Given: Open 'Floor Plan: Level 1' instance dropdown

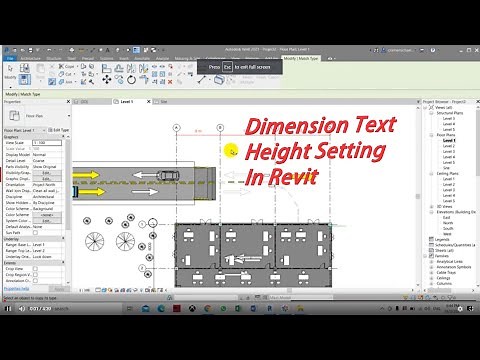Looking at the screenshot, I should [x=25, y=130].
